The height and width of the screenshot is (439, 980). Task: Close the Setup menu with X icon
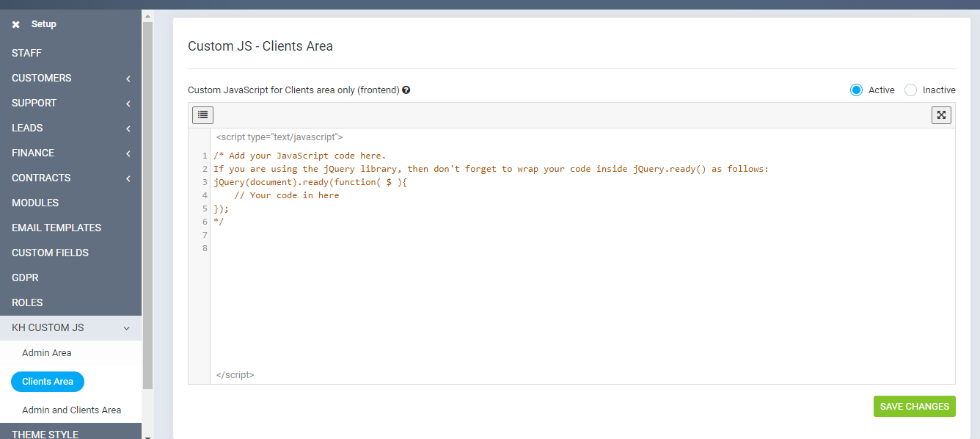coord(15,24)
